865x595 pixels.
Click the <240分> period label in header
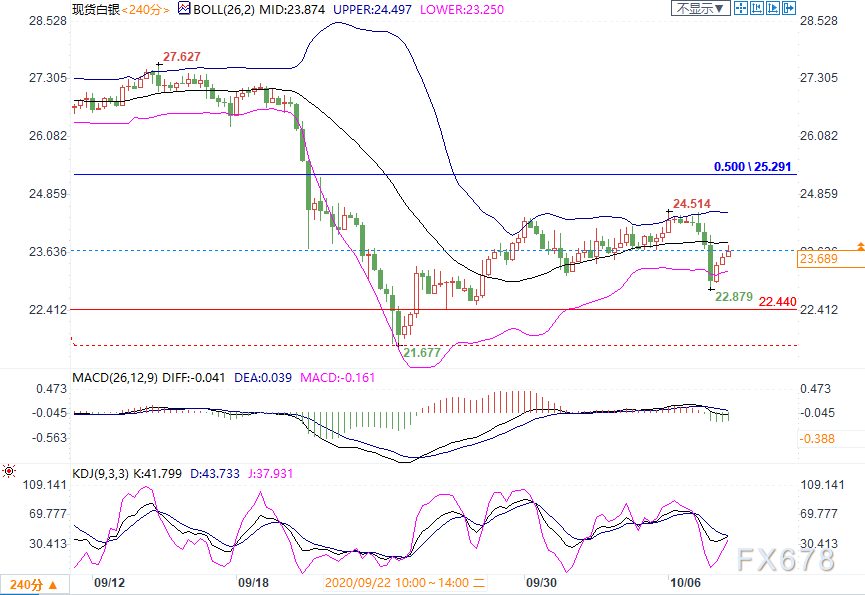click(x=145, y=9)
